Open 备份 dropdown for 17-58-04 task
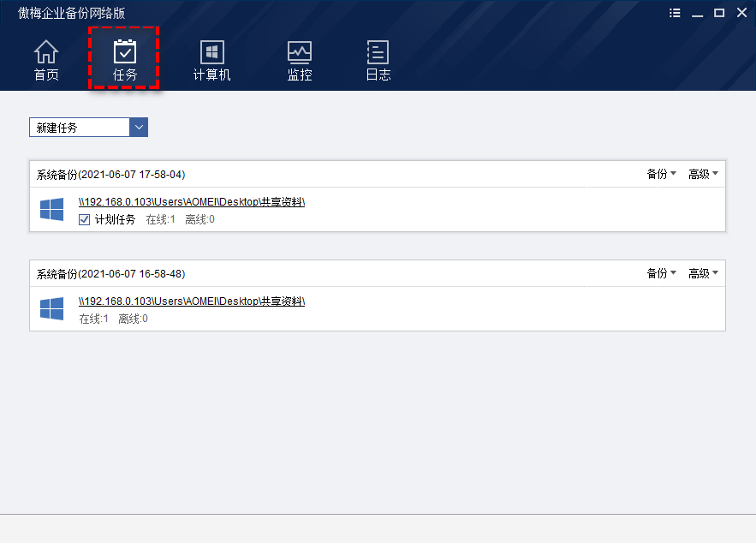Image resolution: width=756 pixels, height=543 pixels. point(662,174)
